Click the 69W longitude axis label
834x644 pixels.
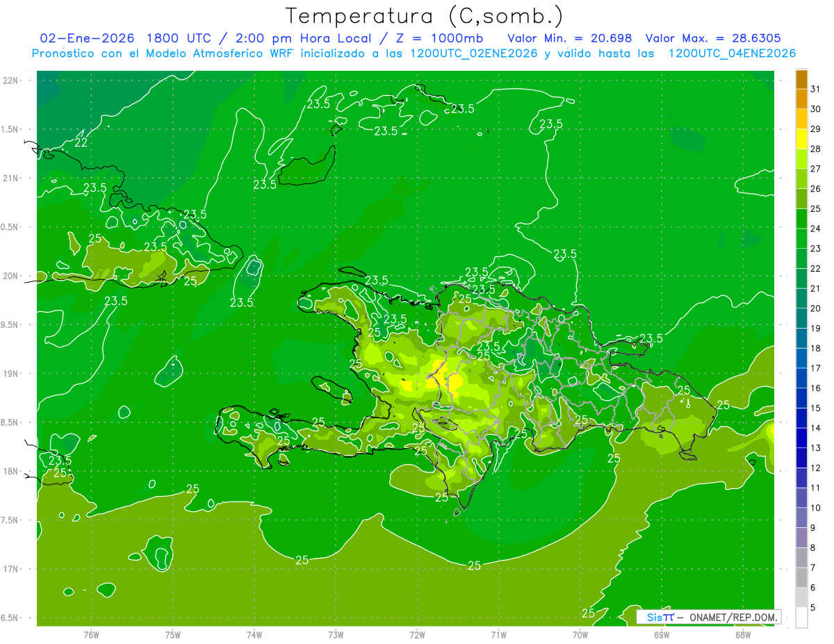(662, 635)
